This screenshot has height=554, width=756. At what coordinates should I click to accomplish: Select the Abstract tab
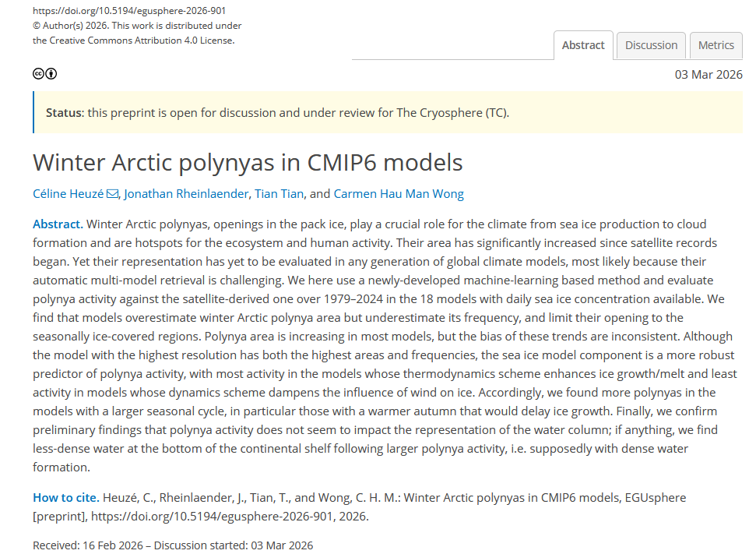point(583,45)
